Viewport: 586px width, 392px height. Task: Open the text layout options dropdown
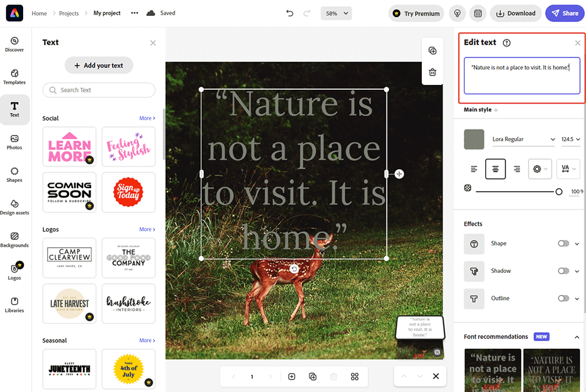540,169
